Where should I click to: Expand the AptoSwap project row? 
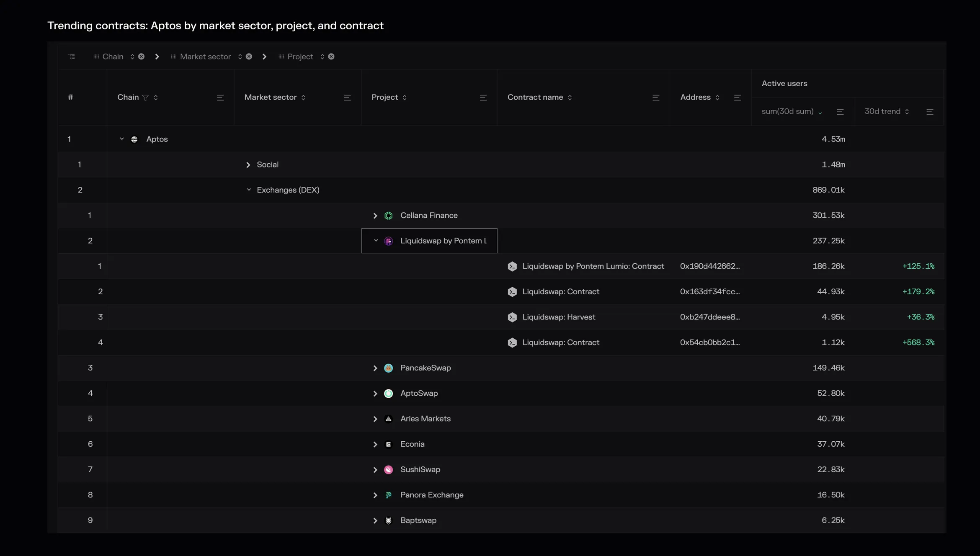(375, 394)
